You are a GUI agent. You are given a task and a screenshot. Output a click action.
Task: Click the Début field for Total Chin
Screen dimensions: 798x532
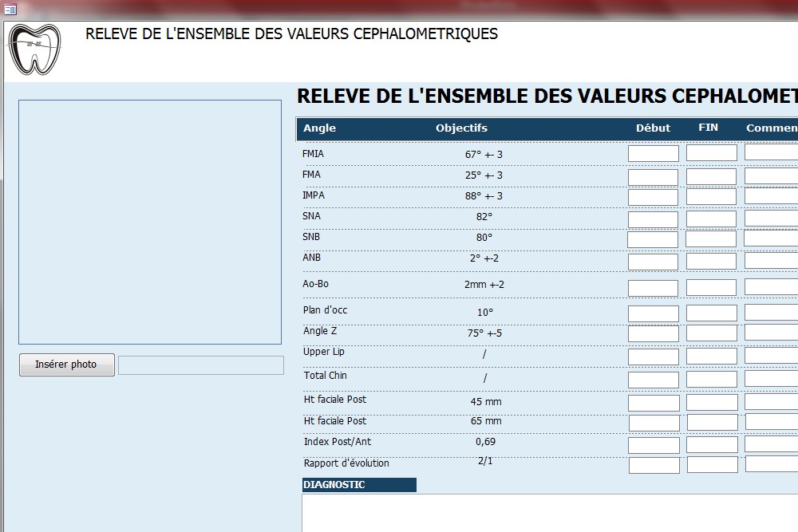click(653, 380)
